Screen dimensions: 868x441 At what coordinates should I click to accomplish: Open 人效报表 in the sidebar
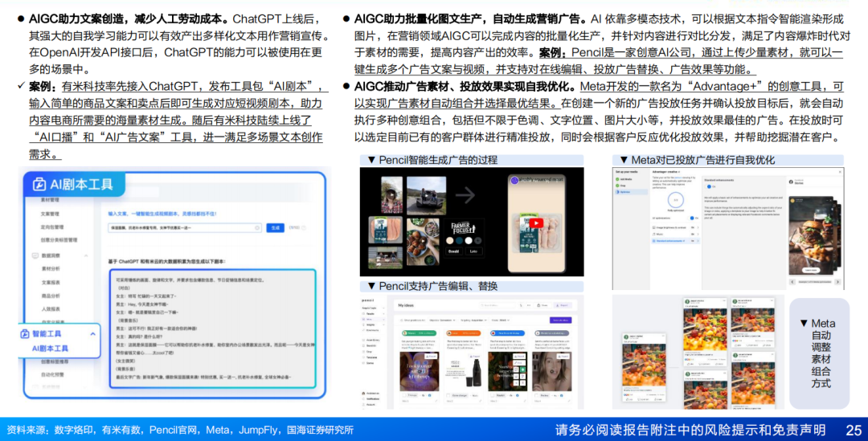tap(51, 309)
